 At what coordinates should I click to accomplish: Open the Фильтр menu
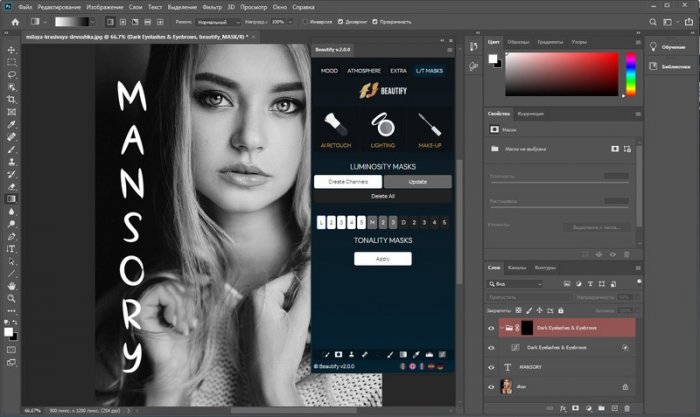pos(211,6)
